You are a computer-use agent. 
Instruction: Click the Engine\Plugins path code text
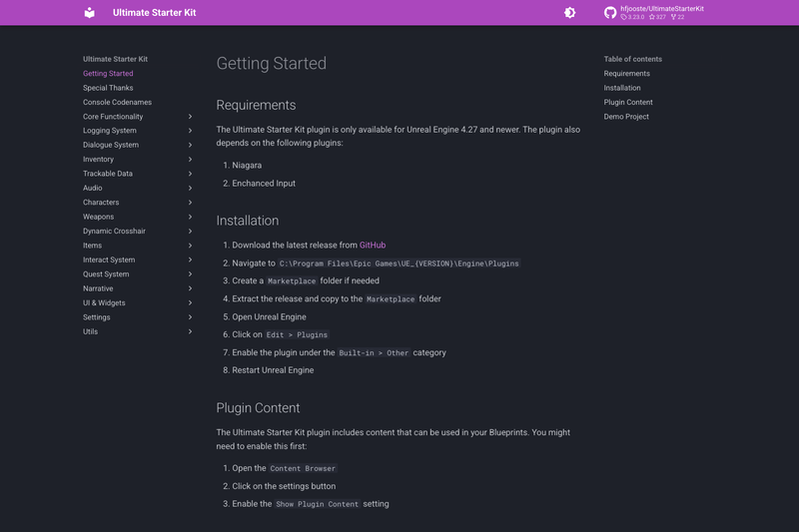coord(399,264)
